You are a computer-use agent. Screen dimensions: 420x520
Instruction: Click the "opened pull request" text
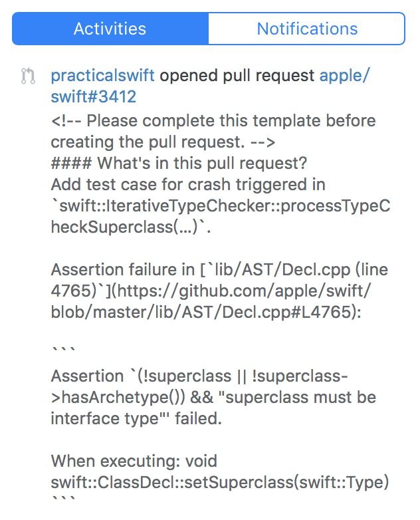pos(237,76)
